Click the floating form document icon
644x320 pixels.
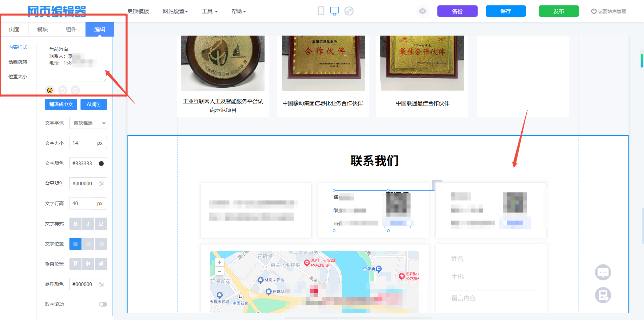(x=603, y=295)
